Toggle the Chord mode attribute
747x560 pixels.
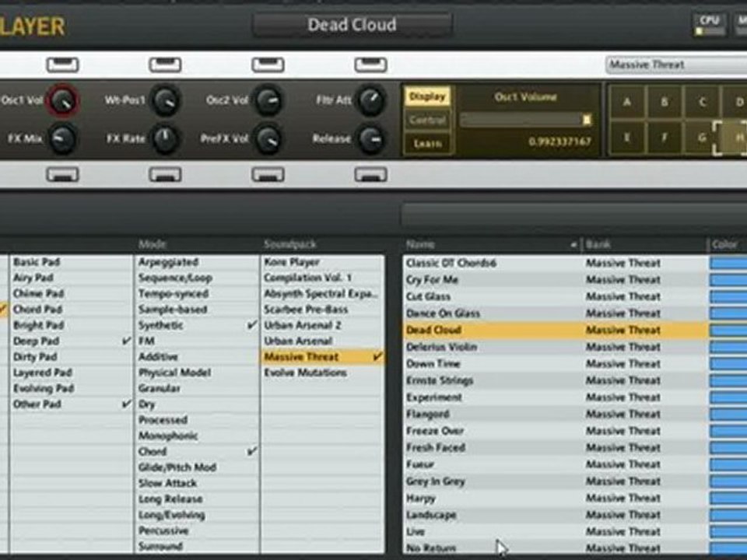(x=197, y=451)
